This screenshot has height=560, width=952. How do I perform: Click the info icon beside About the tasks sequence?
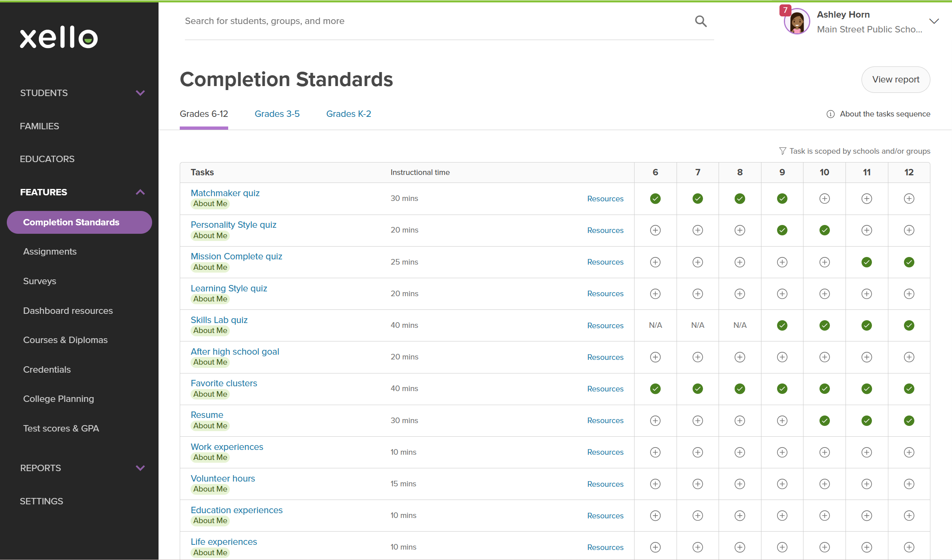coord(831,114)
